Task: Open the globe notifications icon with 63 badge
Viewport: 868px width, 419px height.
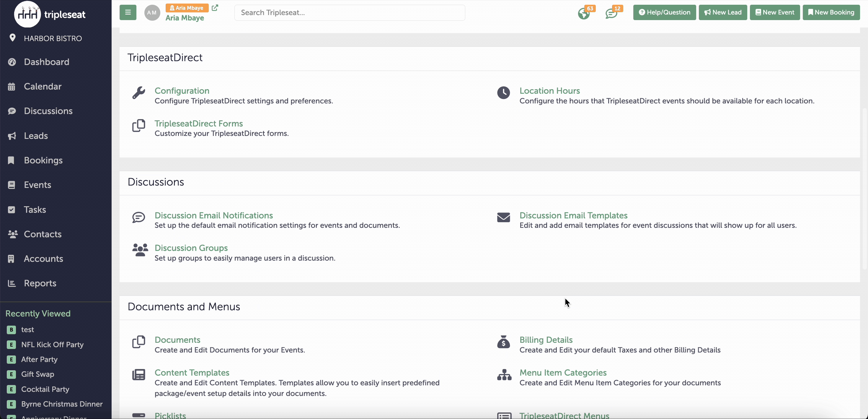Action: coord(584,14)
